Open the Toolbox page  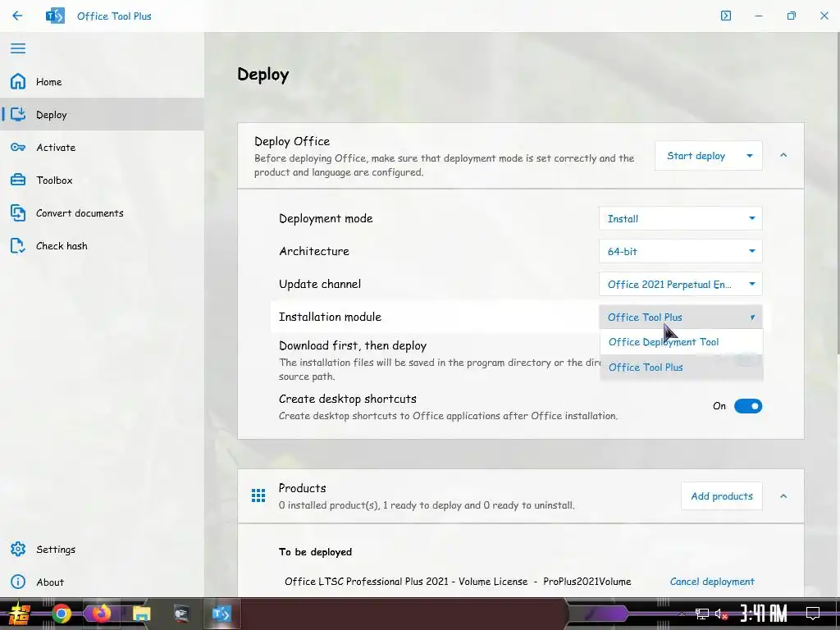coord(102,180)
